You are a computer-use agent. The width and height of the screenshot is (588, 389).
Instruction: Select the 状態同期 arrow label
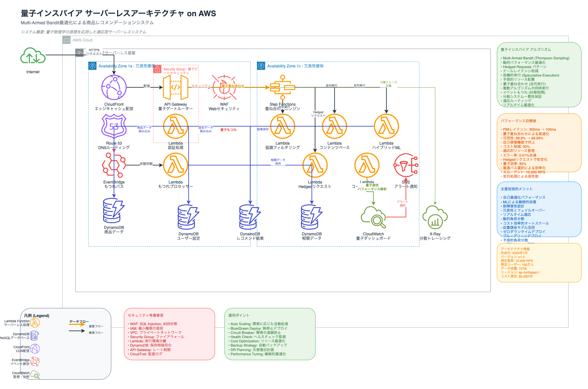[146, 164]
